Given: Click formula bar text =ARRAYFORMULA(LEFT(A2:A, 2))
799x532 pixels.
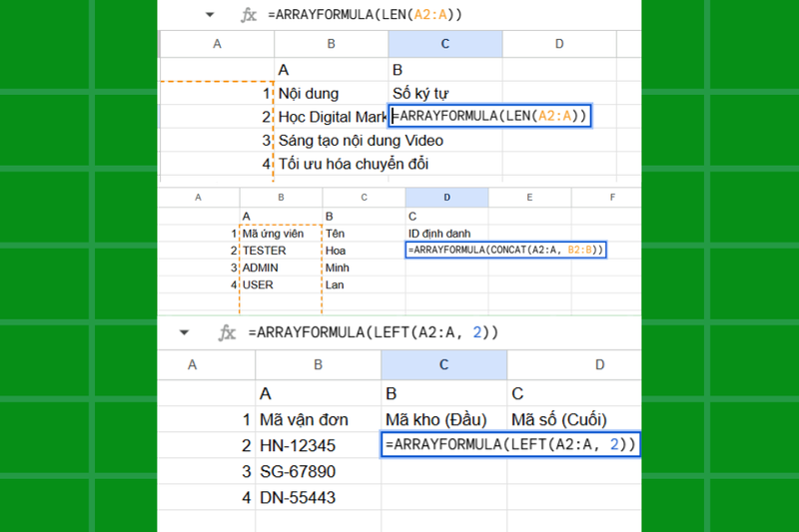Looking at the screenshot, I should [373, 332].
